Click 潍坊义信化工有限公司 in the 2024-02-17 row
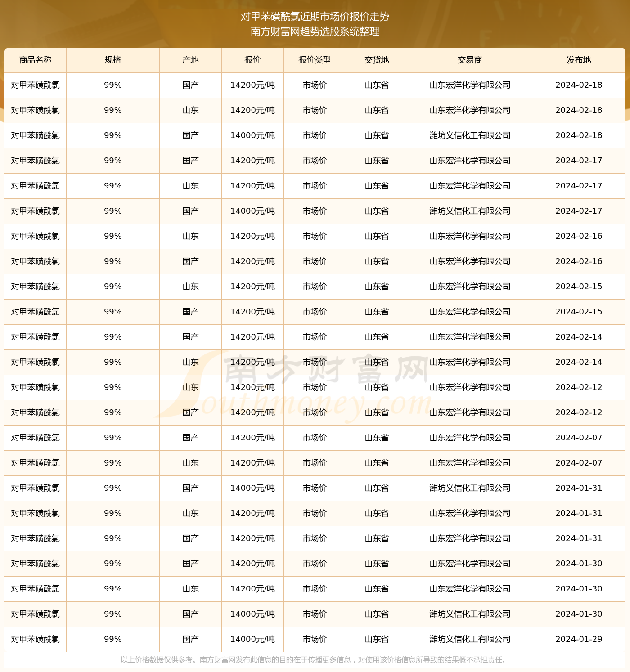630x672 pixels. pyautogui.click(x=470, y=211)
